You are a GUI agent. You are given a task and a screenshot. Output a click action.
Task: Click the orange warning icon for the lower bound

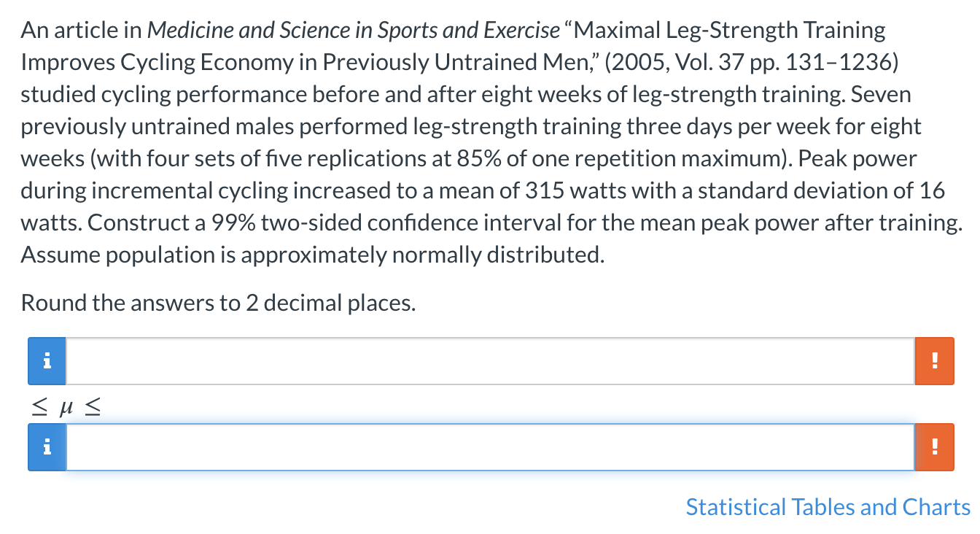pyautogui.click(x=934, y=360)
